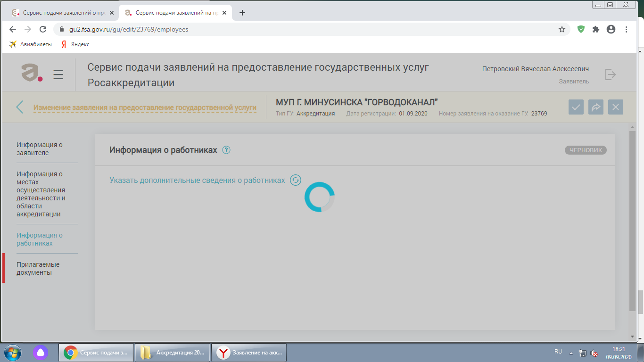Image resolution: width=644 pixels, height=362 pixels.
Task: Open places of activity and accreditation area section
Action: [41, 194]
